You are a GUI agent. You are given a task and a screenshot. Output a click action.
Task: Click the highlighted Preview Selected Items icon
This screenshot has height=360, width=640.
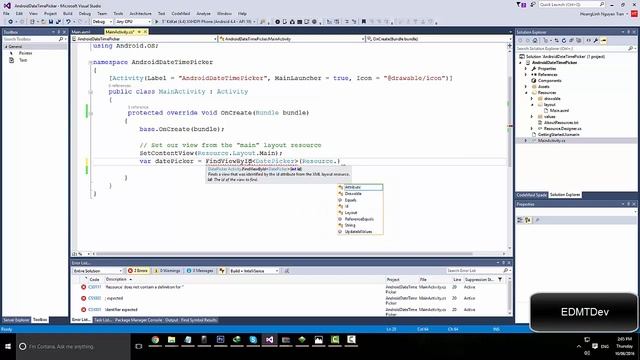click(604, 40)
